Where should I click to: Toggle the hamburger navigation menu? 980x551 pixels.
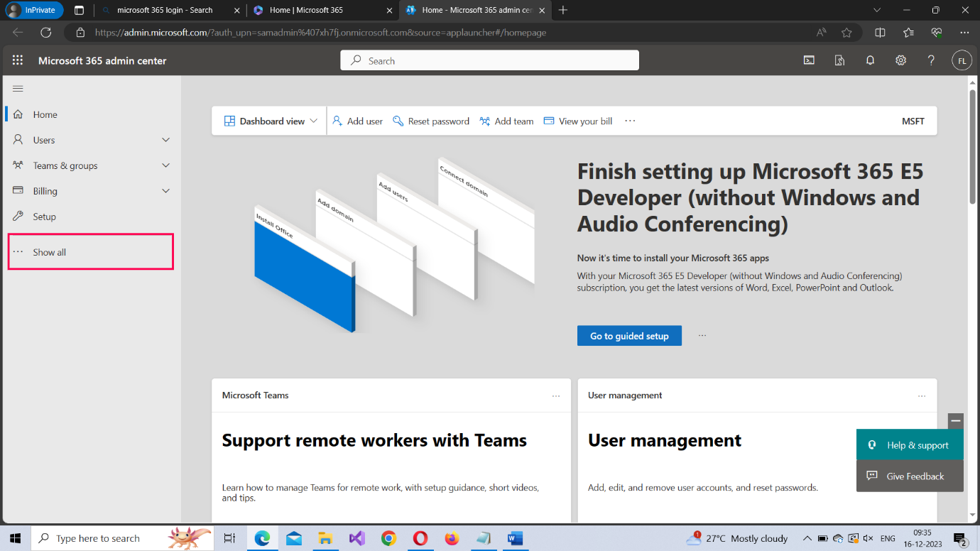tap(18, 89)
